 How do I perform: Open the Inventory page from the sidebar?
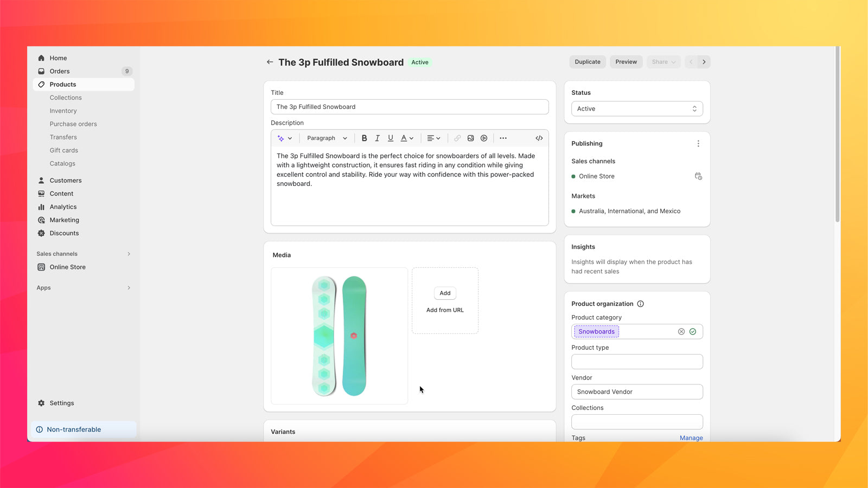(x=63, y=111)
